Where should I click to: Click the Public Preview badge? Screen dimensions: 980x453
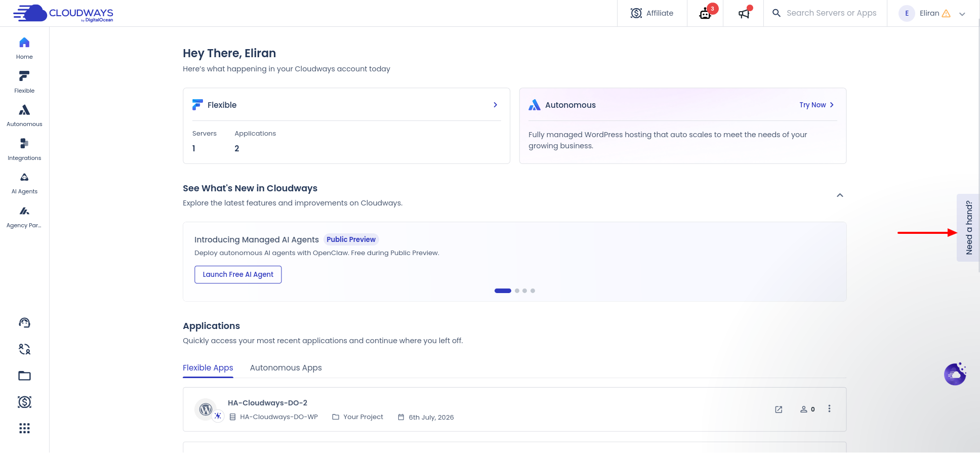(x=351, y=239)
